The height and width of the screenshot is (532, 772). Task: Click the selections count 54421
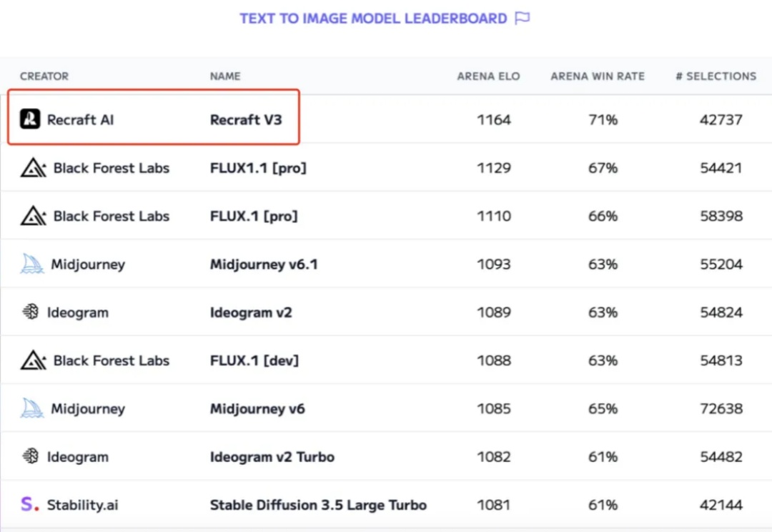point(721,168)
